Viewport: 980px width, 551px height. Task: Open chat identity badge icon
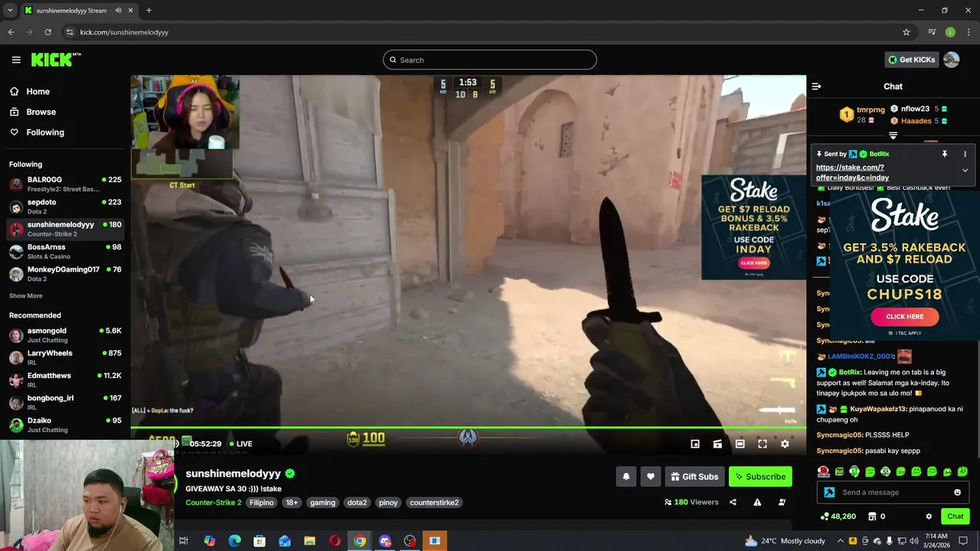coord(829,492)
